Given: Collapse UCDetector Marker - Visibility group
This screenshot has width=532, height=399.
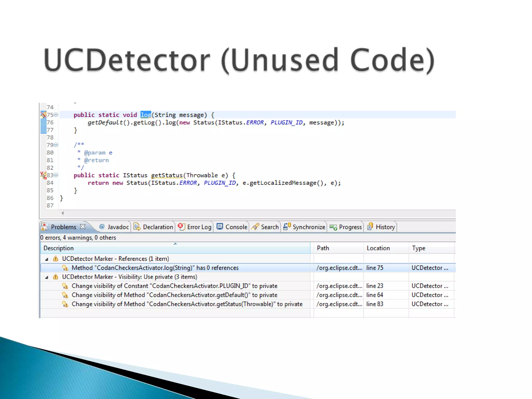Looking at the screenshot, I should point(47,277).
